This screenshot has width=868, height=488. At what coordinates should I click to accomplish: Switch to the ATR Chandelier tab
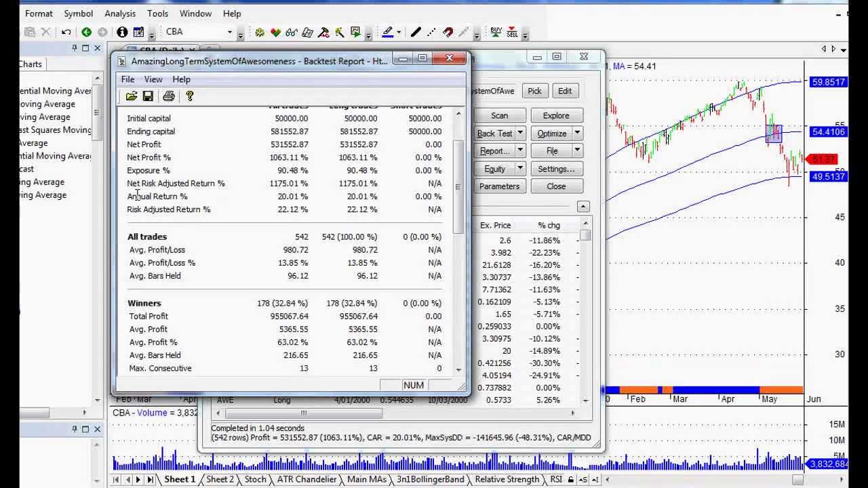coord(307,479)
